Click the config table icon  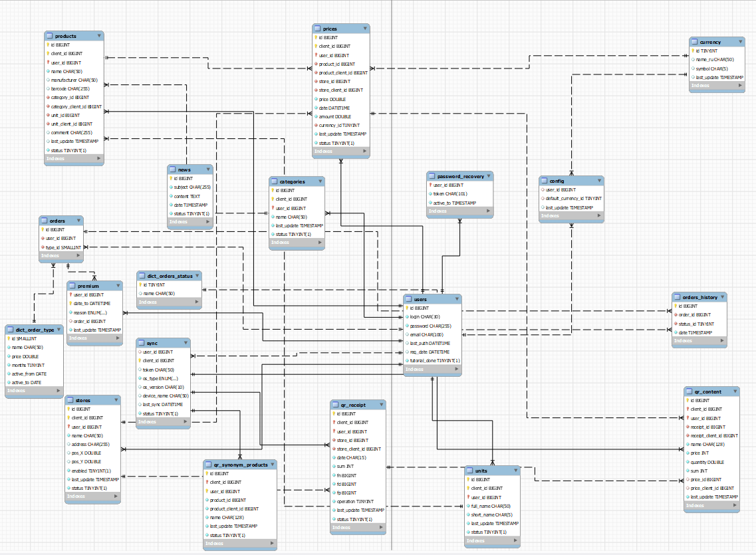pyautogui.click(x=545, y=181)
